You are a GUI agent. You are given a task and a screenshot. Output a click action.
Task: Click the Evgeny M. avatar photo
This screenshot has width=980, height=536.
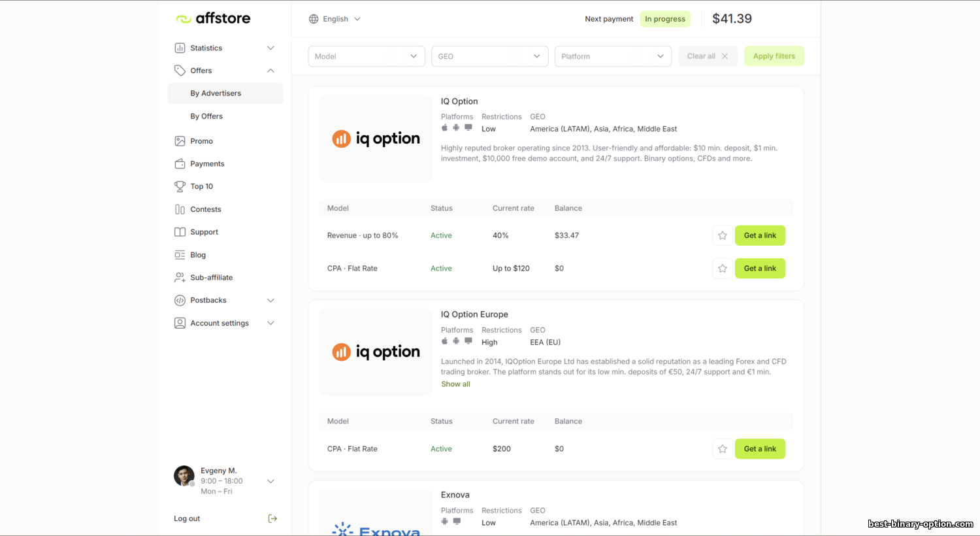click(184, 476)
